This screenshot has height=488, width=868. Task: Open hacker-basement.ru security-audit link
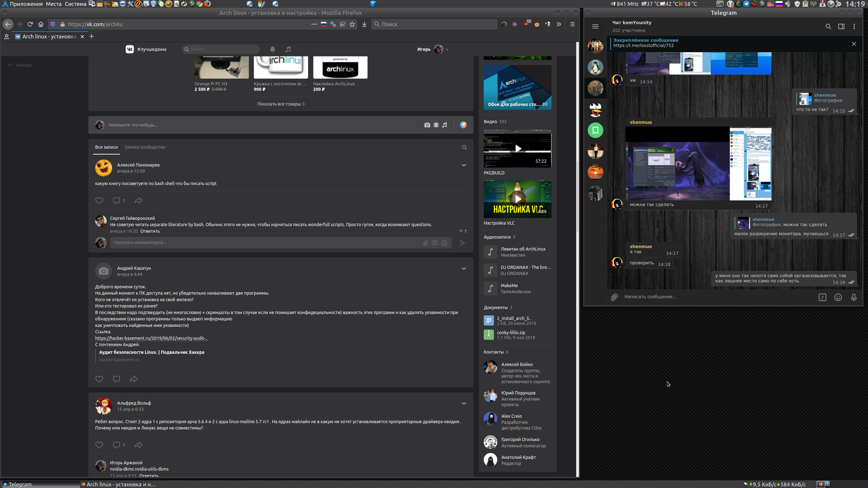(151, 338)
